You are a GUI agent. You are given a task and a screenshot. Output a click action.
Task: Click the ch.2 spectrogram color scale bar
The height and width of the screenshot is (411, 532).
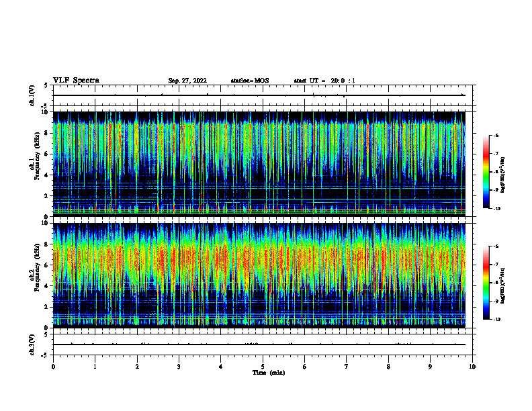pyautogui.click(x=486, y=283)
